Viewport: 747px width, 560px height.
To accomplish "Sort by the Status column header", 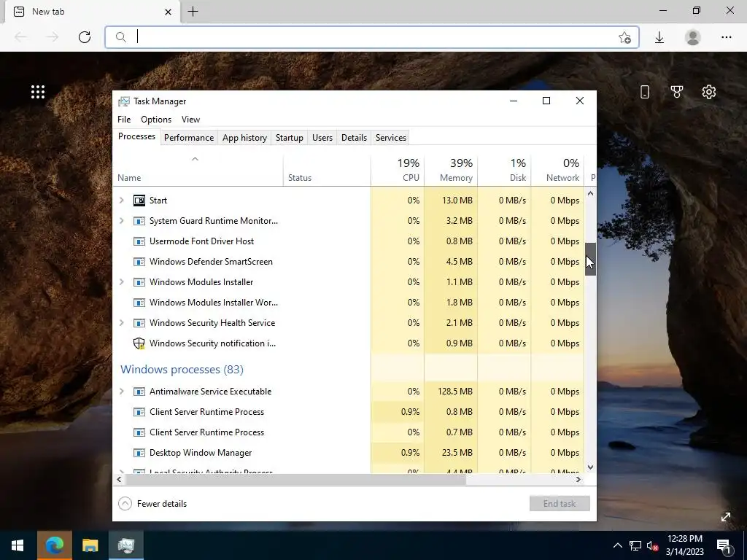I will point(327,171).
